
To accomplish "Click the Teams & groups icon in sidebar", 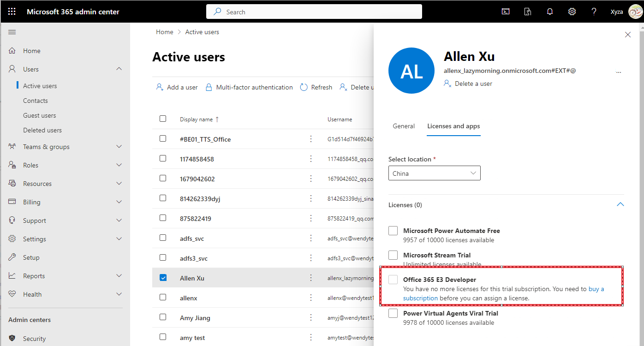I will (12, 147).
